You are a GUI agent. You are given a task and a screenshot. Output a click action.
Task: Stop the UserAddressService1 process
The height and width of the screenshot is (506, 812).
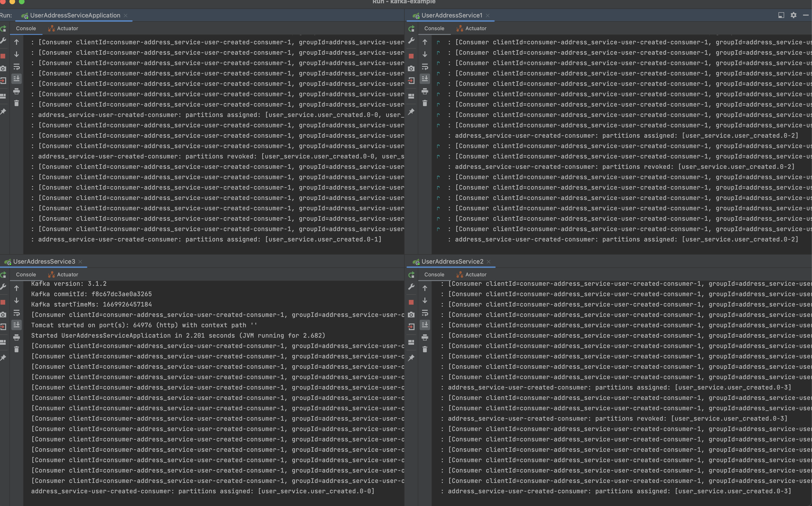(411, 56)
